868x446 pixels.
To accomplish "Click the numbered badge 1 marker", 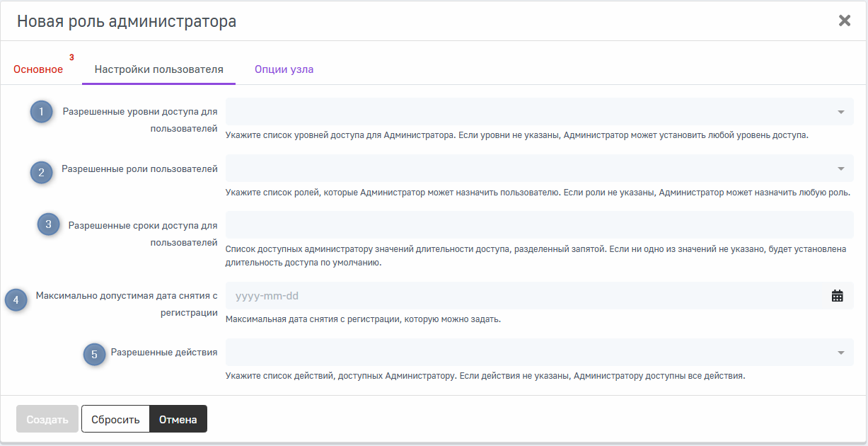I will [x=42, y=112].
